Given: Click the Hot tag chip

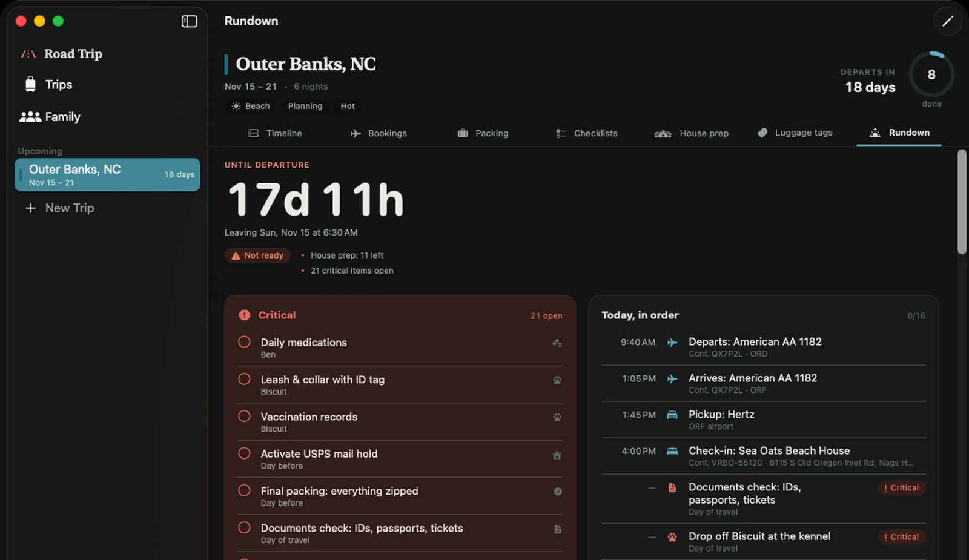Looking at the screenshot, I should (348, 106).
